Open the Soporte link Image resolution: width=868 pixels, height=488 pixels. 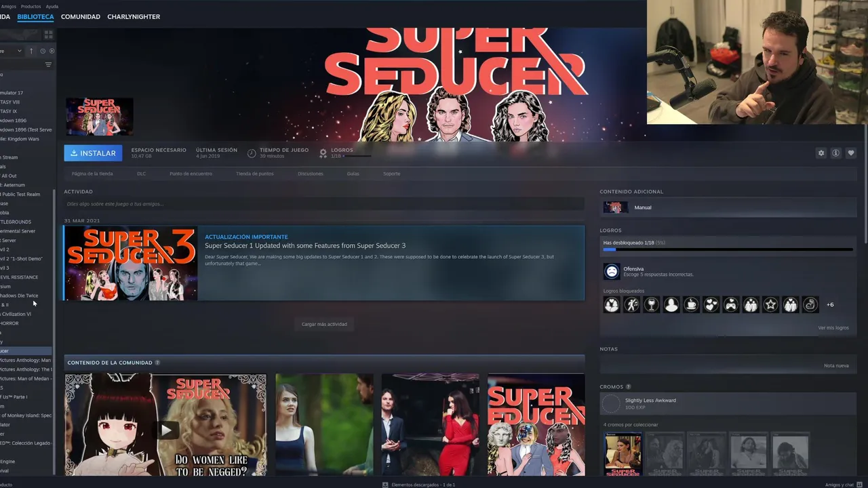(391, 174)
